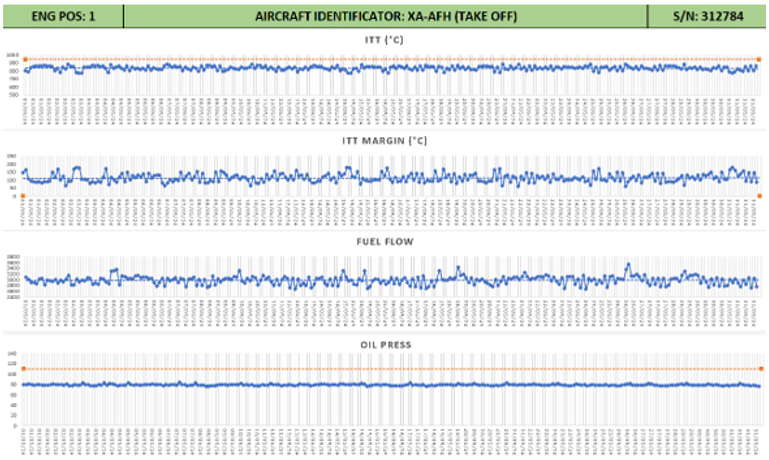Click the OIL PRESS chart title
The height and width of the screenshot is (460, 769).
click(x=385, y=344)
